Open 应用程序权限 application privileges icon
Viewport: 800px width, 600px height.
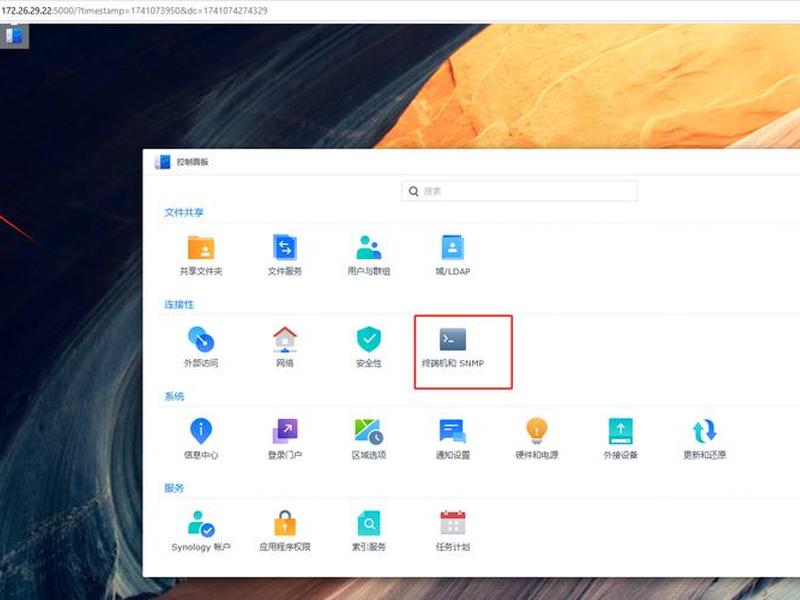pyautogui.click(x=285, y=523)
